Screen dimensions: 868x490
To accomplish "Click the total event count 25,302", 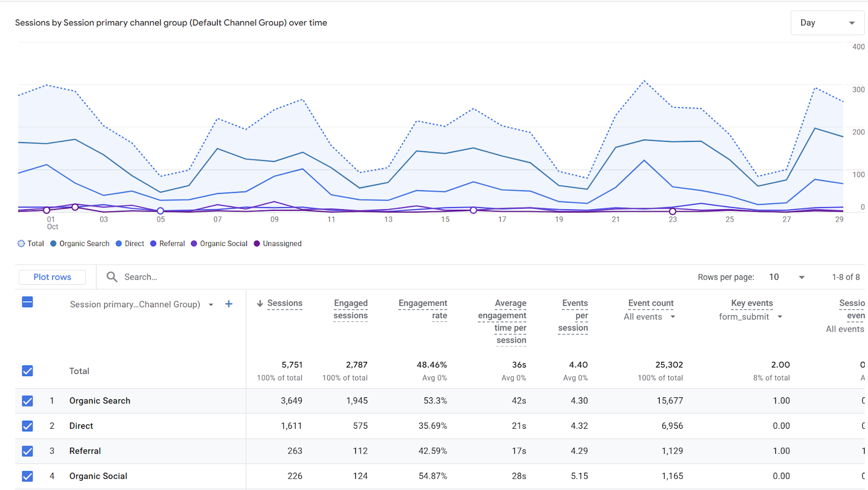I will (x=669, y=365).
